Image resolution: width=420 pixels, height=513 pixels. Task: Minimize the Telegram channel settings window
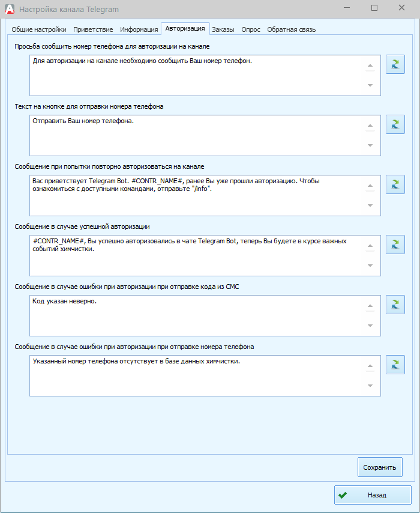[347, 8]
